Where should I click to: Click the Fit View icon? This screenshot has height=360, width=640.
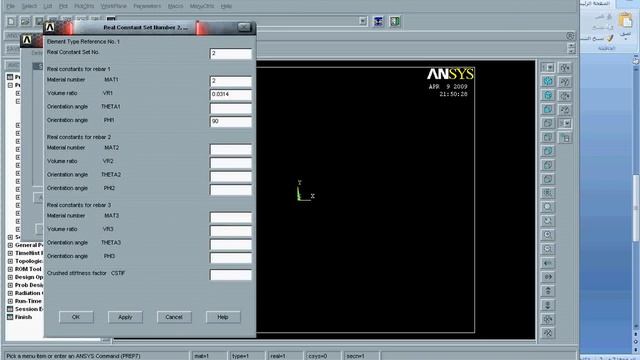coord(548,193)
